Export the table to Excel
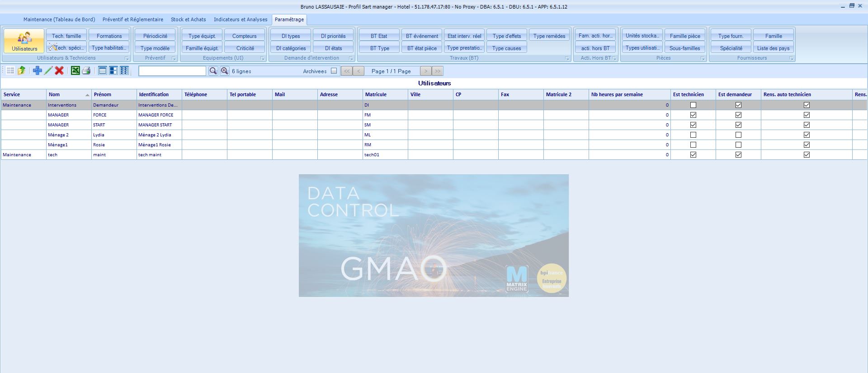The height and width of the screenshot is (373, 868). coord(75,70)
